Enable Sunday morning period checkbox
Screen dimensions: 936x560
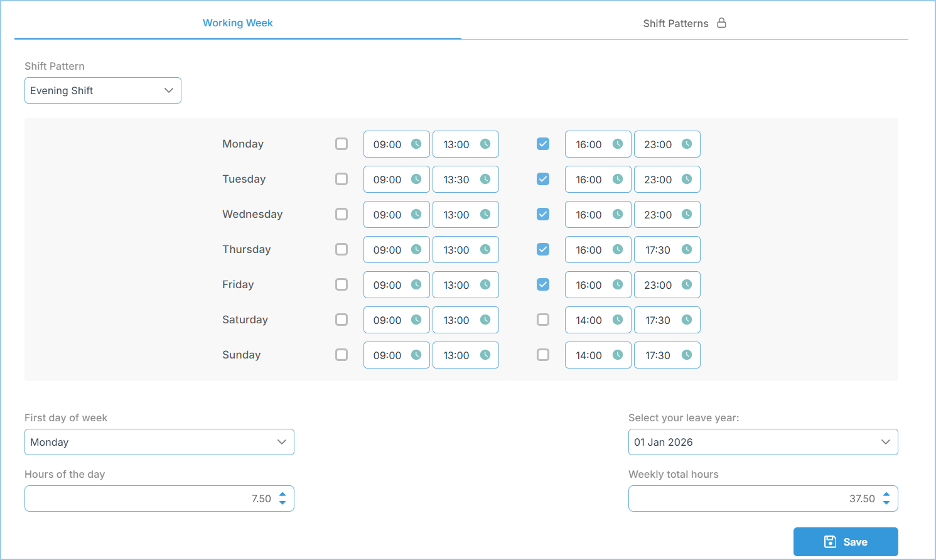[x=342, y=355]
